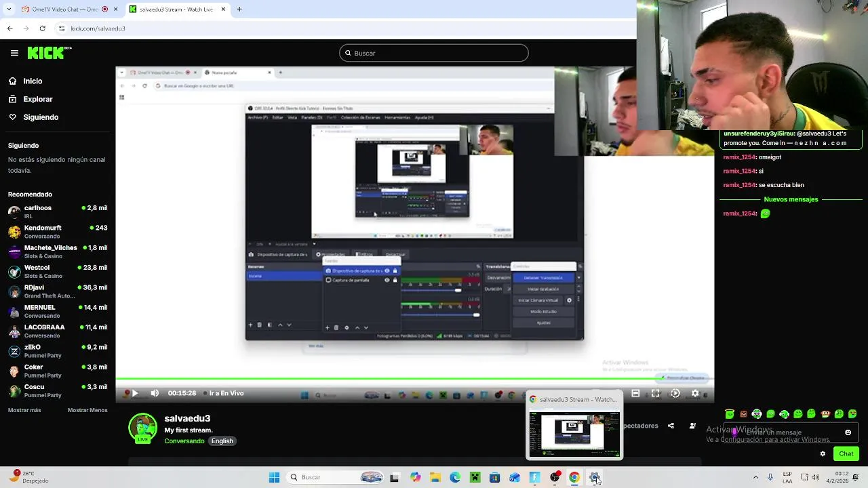
Task: Mute the stream volume speaker icon
Action: (x=155, y=393)
